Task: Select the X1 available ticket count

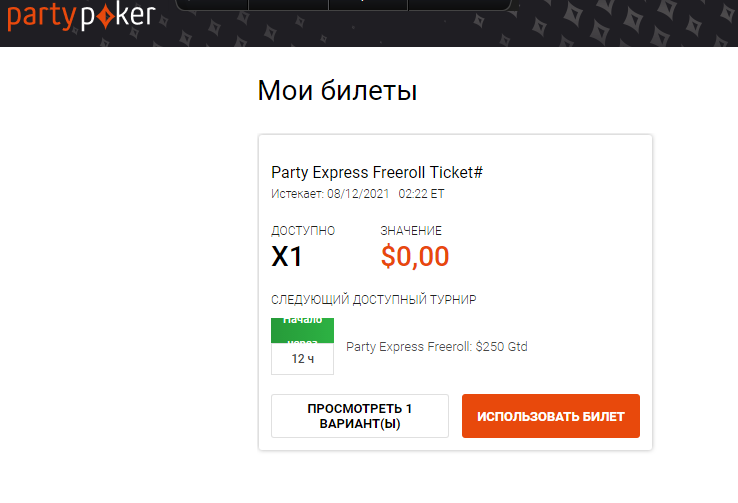Action: [x=287, y=256]
